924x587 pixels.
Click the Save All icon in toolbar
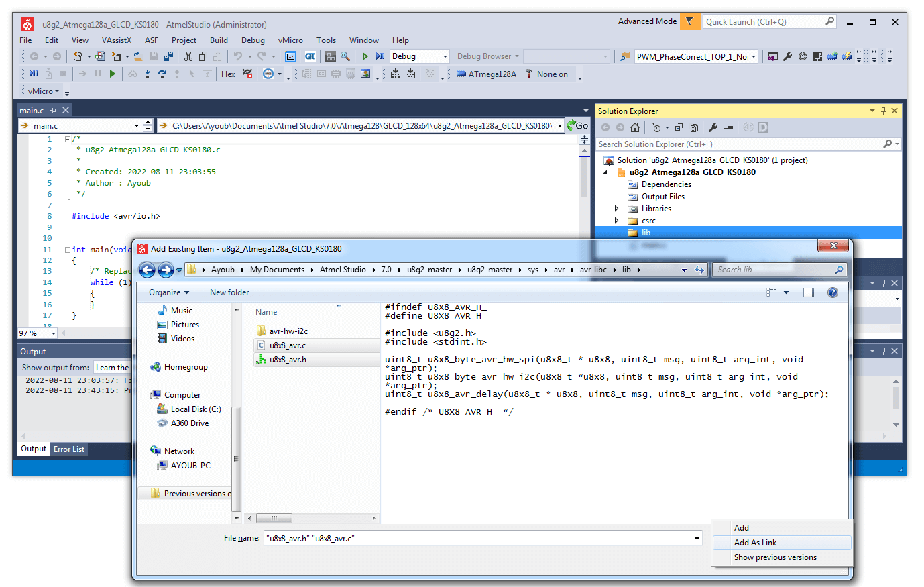coord(168,56)
